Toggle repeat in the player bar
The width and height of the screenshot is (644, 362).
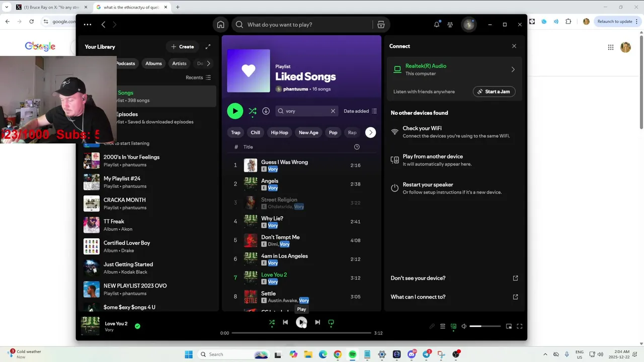(331, 322)
